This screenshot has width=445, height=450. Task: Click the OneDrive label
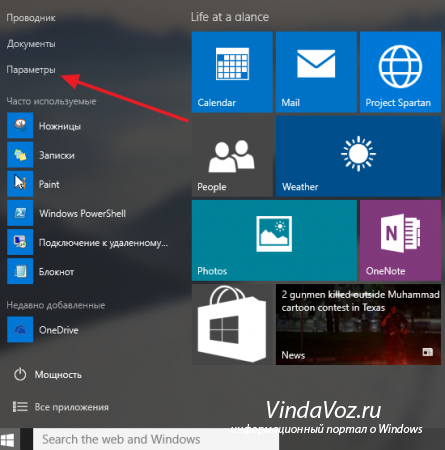coord(59,330)
